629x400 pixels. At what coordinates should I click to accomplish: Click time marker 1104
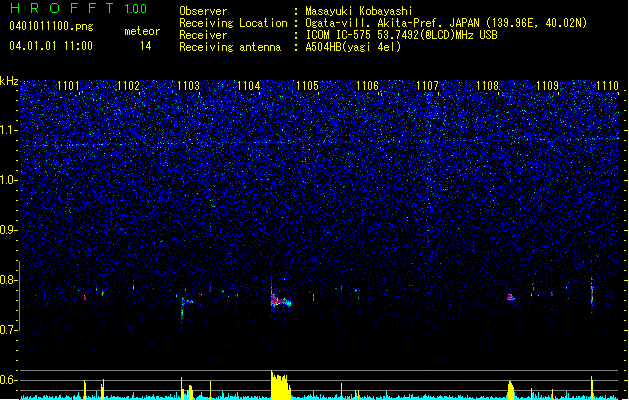248,86
